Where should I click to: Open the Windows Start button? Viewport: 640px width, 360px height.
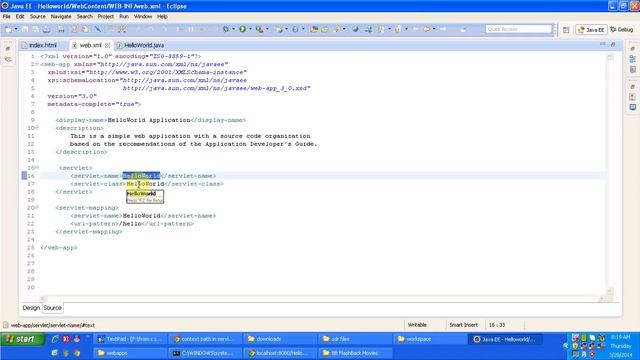click(22, 339)
